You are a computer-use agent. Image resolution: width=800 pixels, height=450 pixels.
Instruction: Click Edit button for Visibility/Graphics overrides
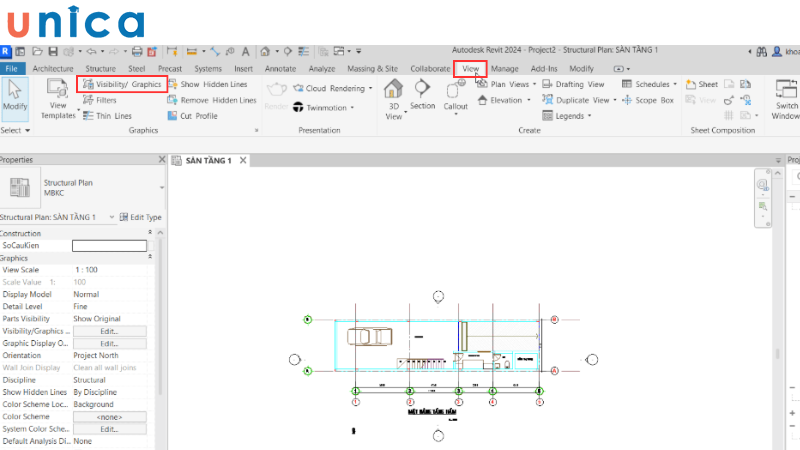110,330
